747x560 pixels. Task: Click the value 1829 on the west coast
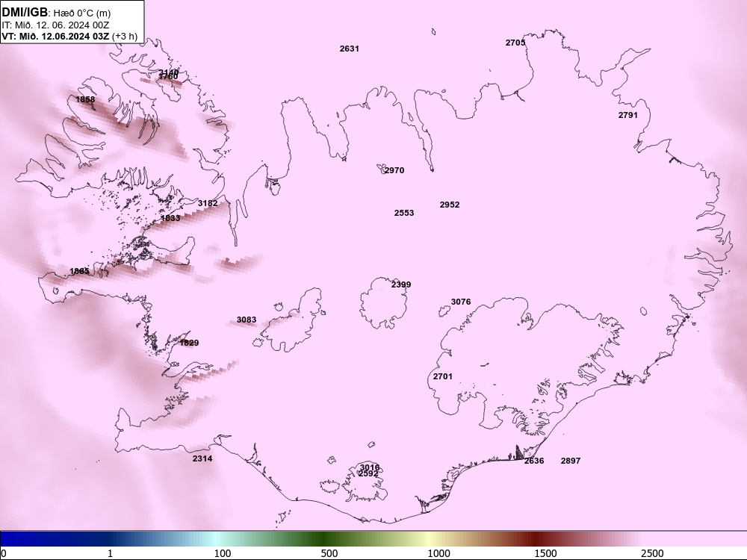coord(189,343)
